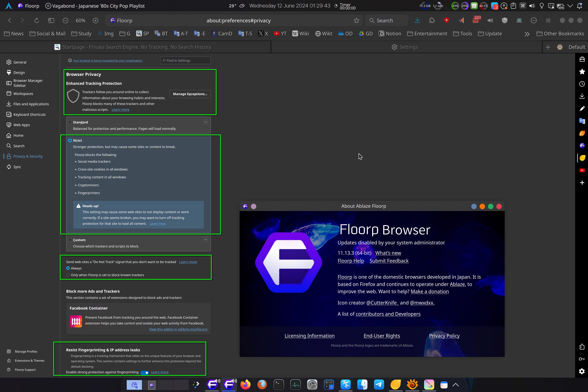
Task: Open the Tools bookmarks folder
Action: pyautogui.click(x=463, y=34)
